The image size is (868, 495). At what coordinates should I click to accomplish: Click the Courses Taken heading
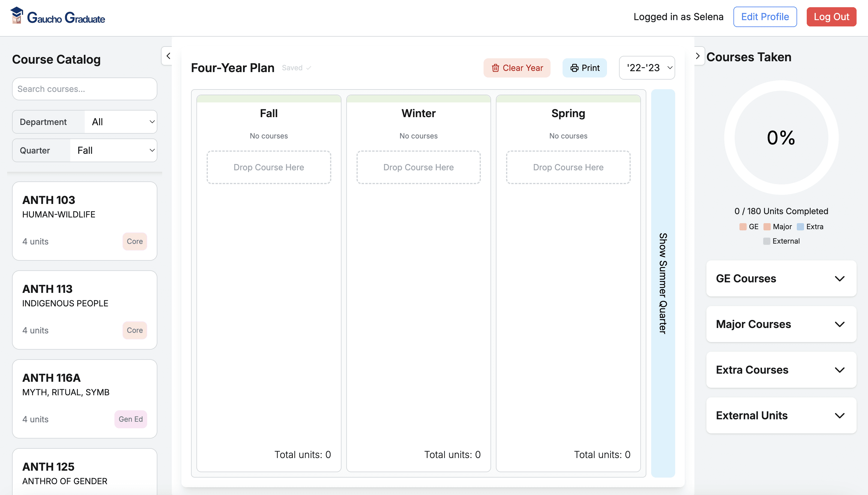pos(749,57)
